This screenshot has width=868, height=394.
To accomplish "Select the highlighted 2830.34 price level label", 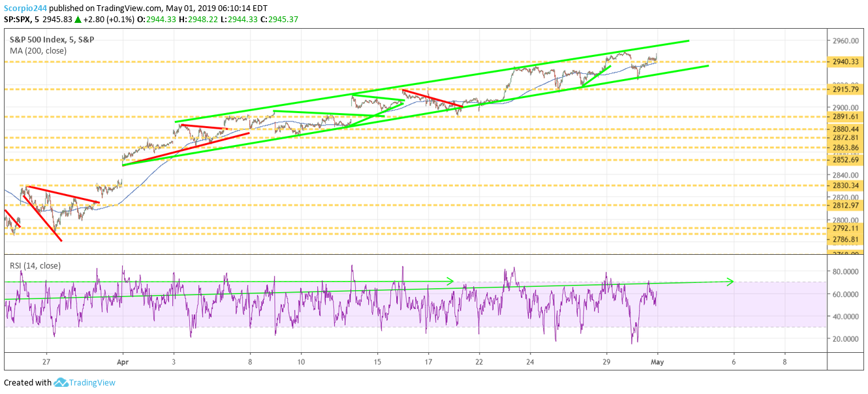I will (x=845, y=186).
